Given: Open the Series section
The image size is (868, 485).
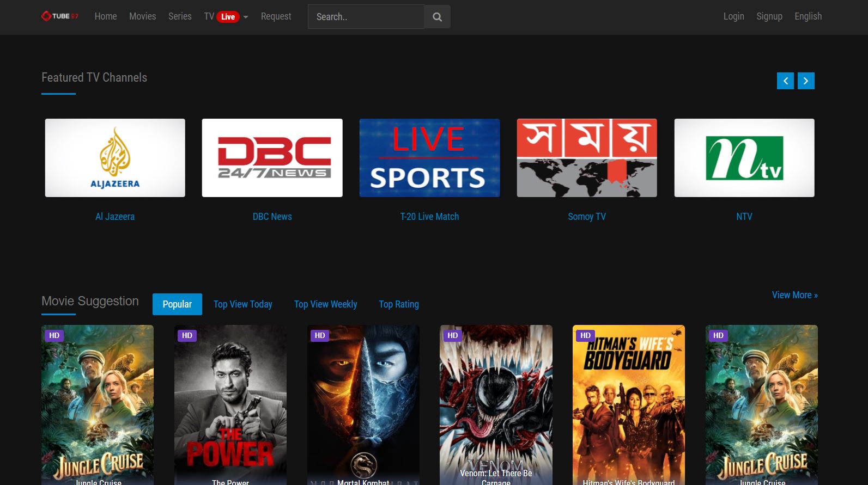Looking at the screenshot, I should click(180, 16).
